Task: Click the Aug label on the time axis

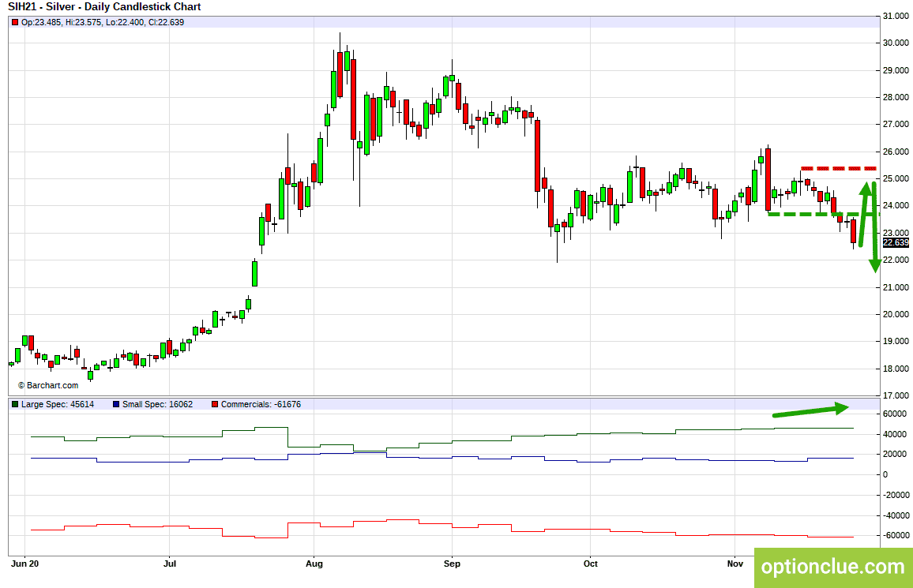Action: 314,564
